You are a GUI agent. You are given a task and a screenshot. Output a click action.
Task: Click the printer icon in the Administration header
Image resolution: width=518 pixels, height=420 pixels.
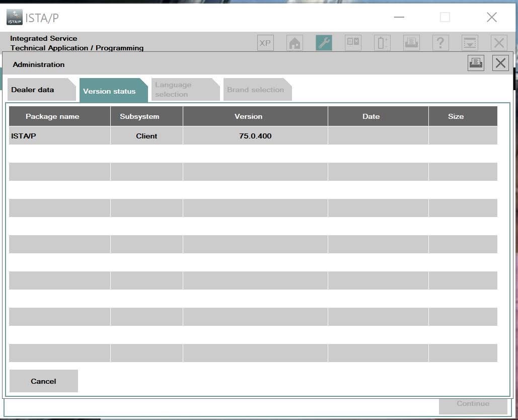point(476,63)
